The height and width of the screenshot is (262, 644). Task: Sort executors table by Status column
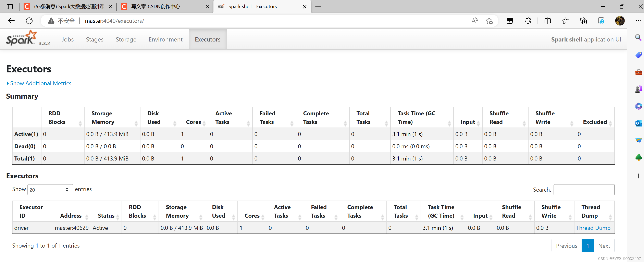106,216
